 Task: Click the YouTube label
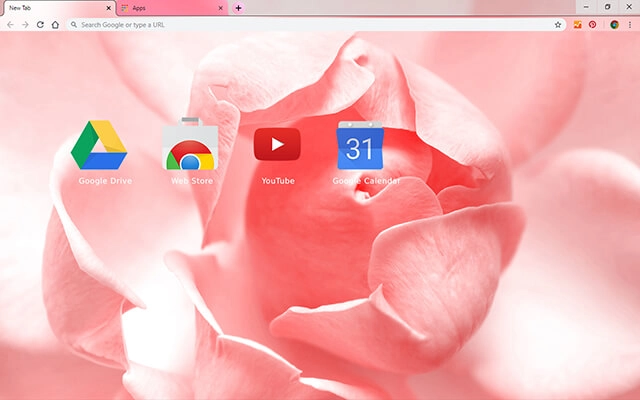[x=278, y=181]
